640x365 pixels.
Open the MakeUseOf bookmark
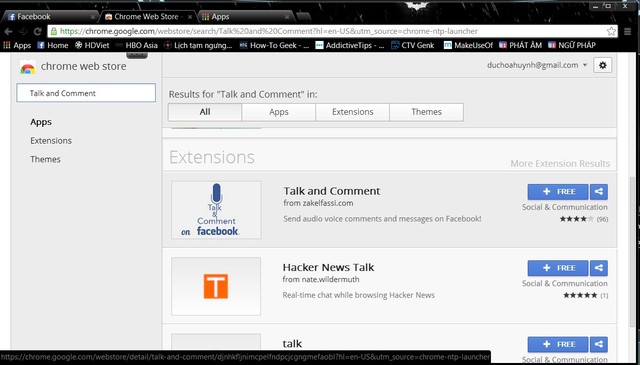[x=468, y=45]
